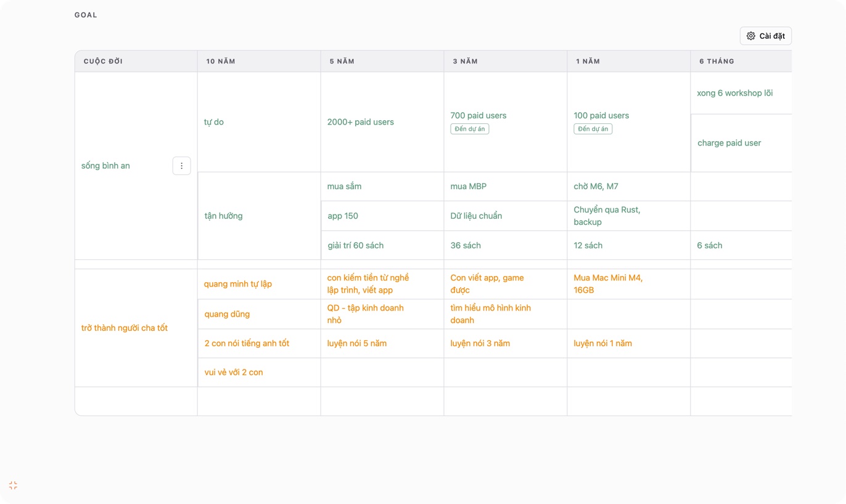Click trở thành người cha tốt cell
Image resolution: width=846 pixels, height=504 pixels.
(136, 328)
